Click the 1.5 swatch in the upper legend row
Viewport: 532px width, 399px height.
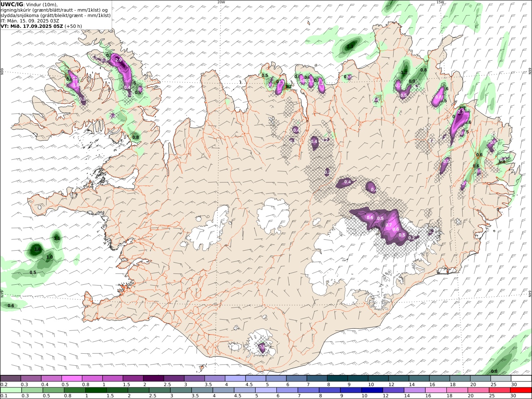133,378
